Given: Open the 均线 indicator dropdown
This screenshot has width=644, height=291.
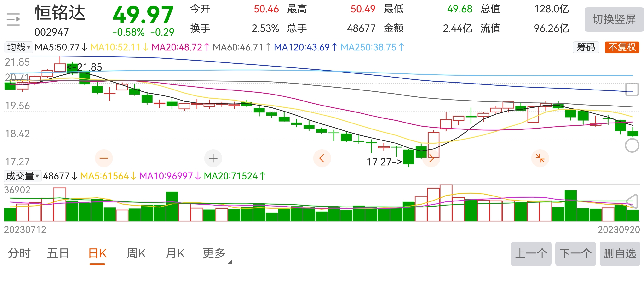Looking at the screenshot, I should [x=18, y=47].
